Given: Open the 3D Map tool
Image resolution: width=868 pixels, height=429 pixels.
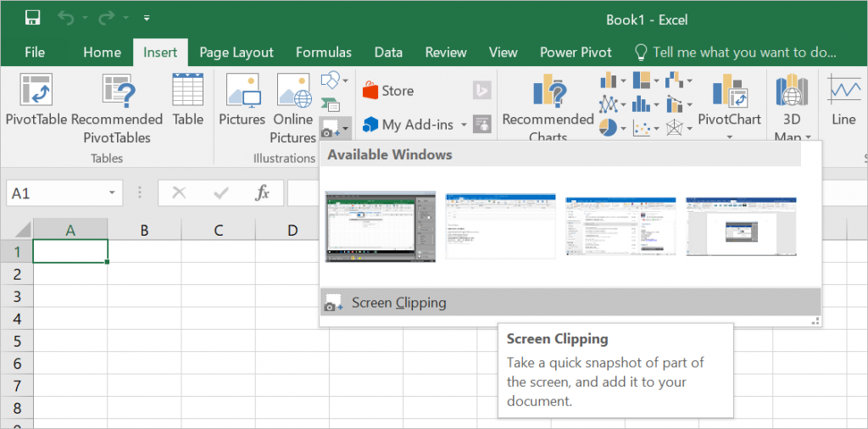Looking at the screenshot, I should [x=793, y=106].
